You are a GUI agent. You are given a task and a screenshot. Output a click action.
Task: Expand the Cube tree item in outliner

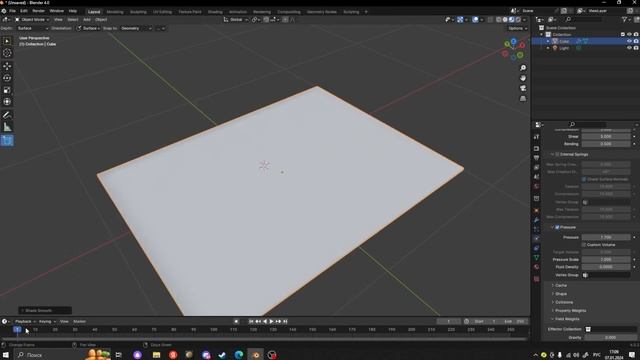(x=548, y=41)
